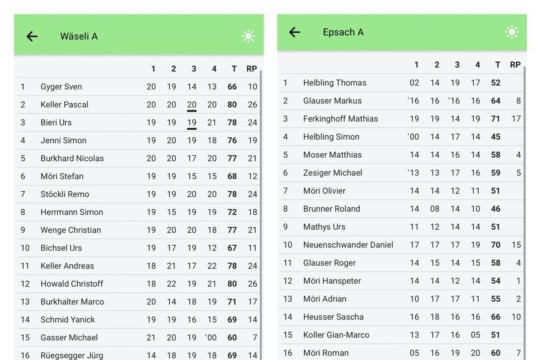Toggle brightness sun icon in Wäseli A header
This screenshot has width=540, height=360.
tap(248, 36)
